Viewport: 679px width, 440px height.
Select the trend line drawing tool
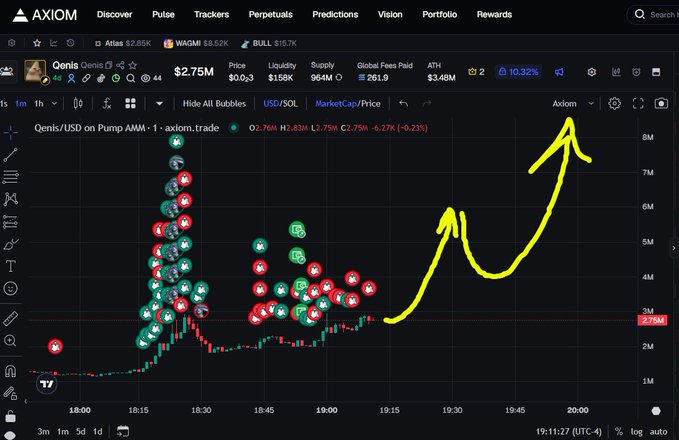(x=10, y=155)
